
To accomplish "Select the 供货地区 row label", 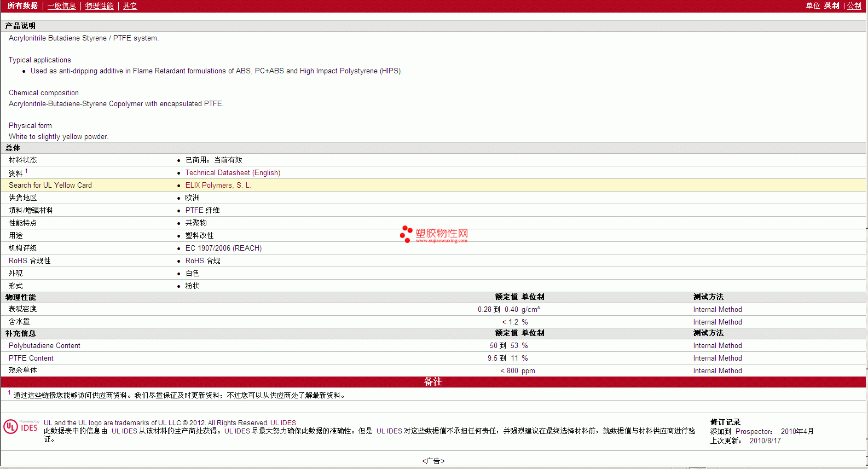I will (22, 198).
